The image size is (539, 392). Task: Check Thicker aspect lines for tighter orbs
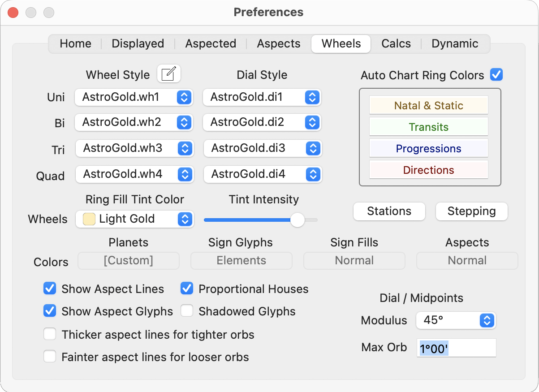pos(50,334)
